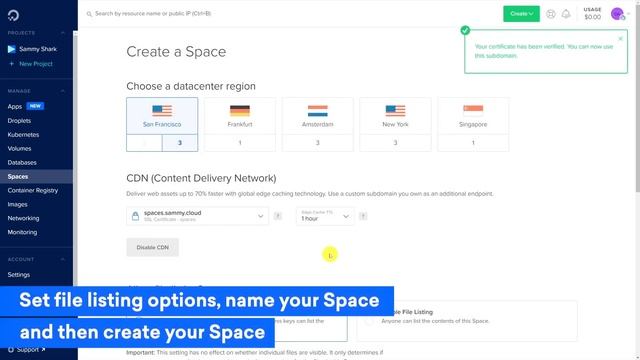Screen dimensions: 640x360
Task: Open the help lifebuoy icon
Action: pyautogui.click(x=551, y=14)
